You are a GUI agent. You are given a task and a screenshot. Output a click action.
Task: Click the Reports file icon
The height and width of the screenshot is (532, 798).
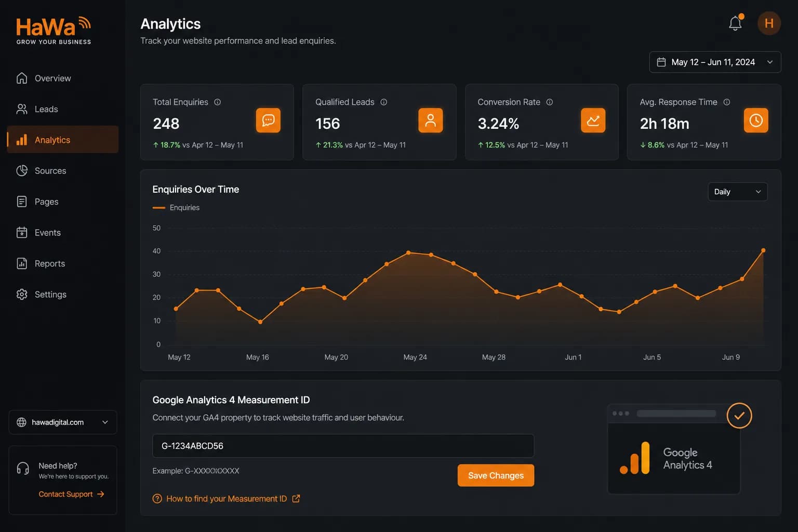pyautogui.click(x=22, y=263)
